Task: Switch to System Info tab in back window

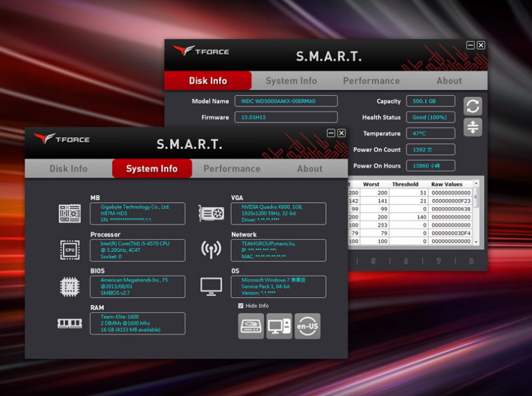Action: coord(291,80)
